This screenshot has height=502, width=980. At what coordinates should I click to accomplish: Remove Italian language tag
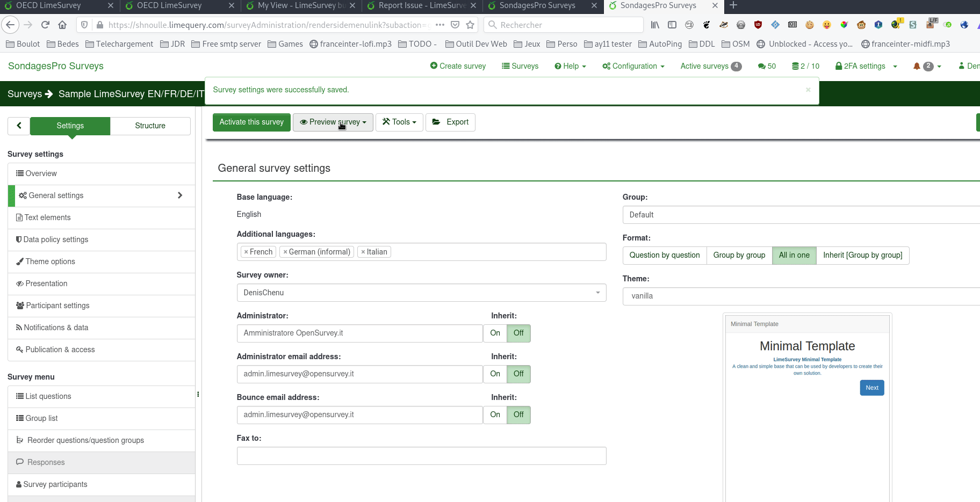click(363, 252)
